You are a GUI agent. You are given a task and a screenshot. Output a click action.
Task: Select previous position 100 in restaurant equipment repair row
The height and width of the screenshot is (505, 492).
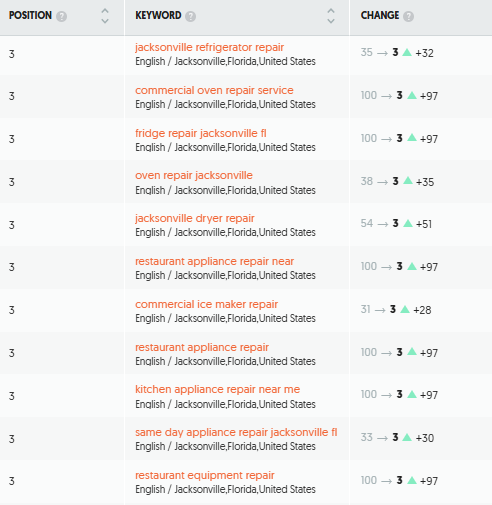coord(369,480)
